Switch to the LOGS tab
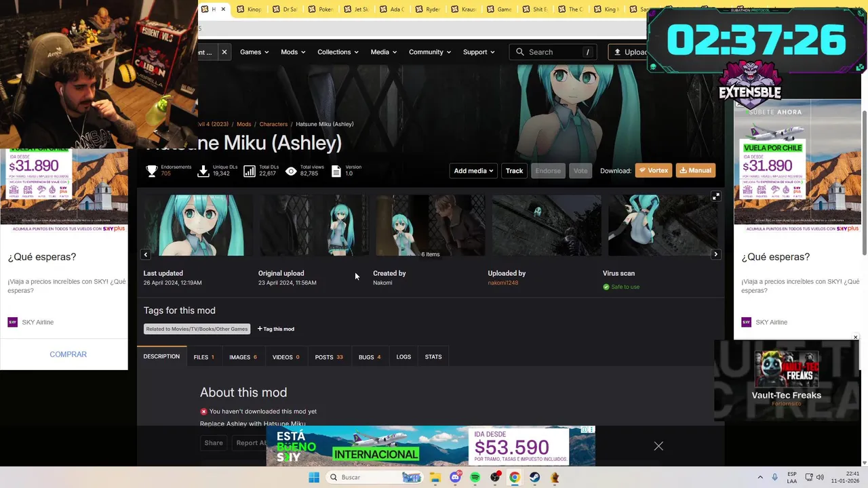Screen dimensions: 868x488 click(x=403, y=357)
